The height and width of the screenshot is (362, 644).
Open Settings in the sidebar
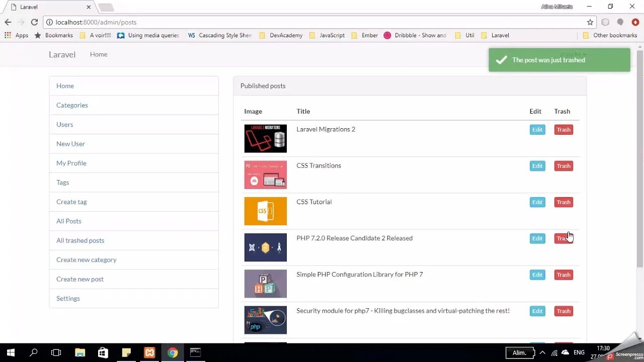(x=134, y=299)
